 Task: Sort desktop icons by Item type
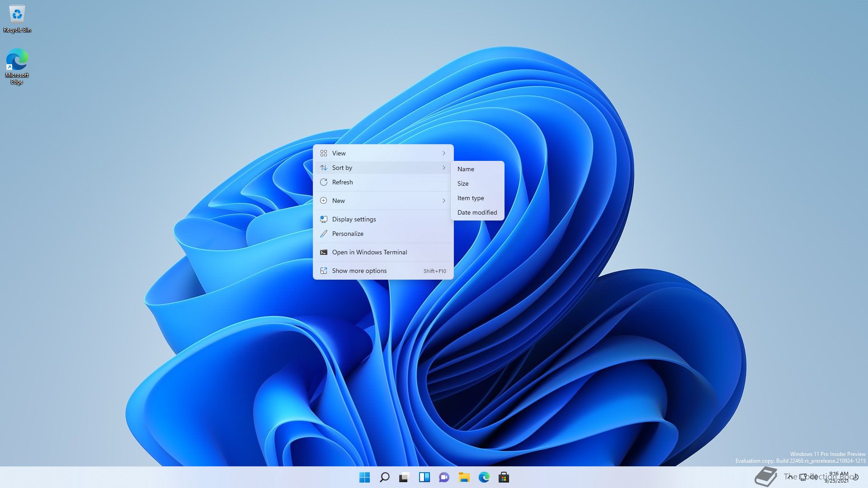(477, 198)
